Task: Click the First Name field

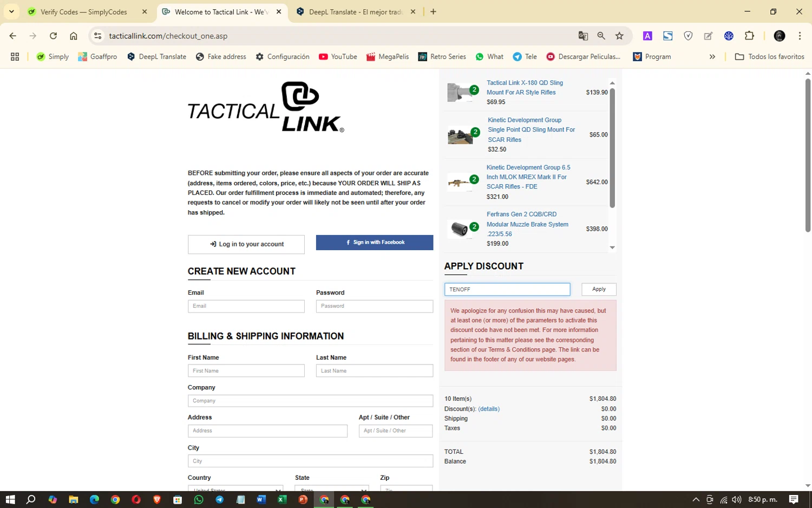Action: click(x=246, y=371)
